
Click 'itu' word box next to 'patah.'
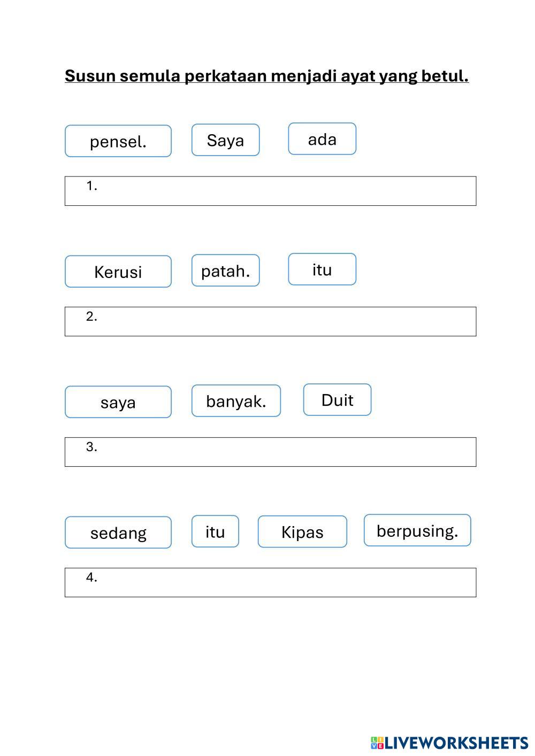(322, 269)
